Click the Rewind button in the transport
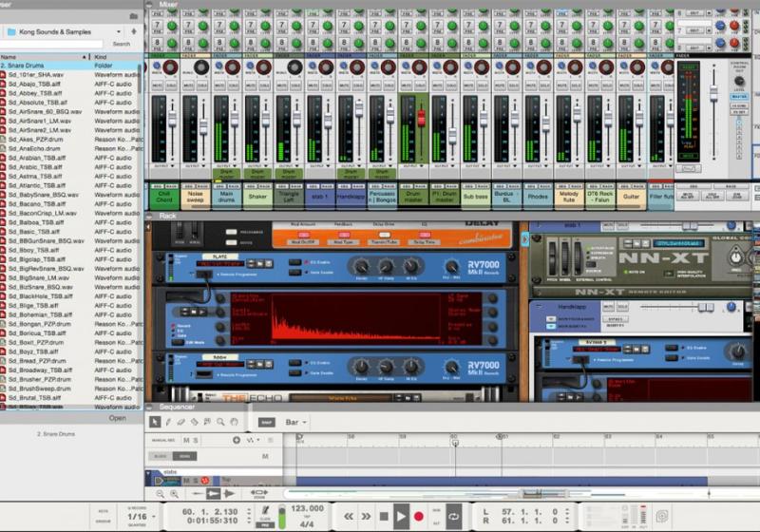 349,516
